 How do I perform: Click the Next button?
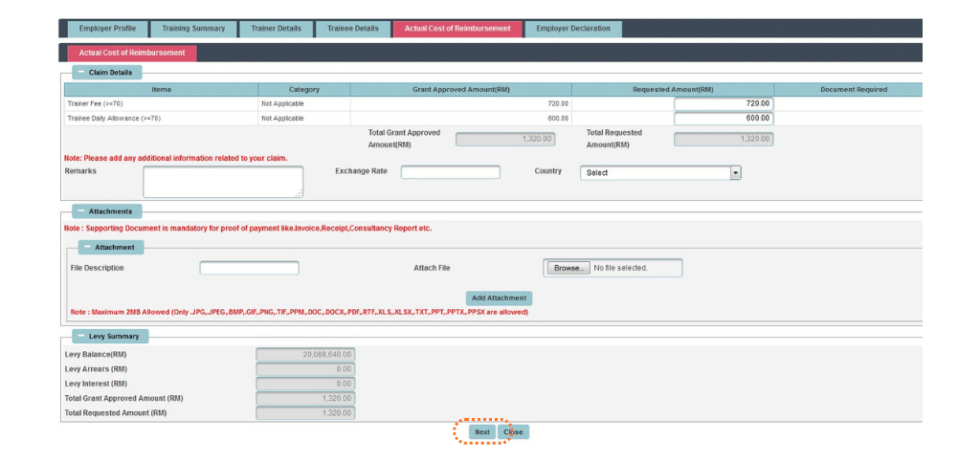click(x=482, y=432)
